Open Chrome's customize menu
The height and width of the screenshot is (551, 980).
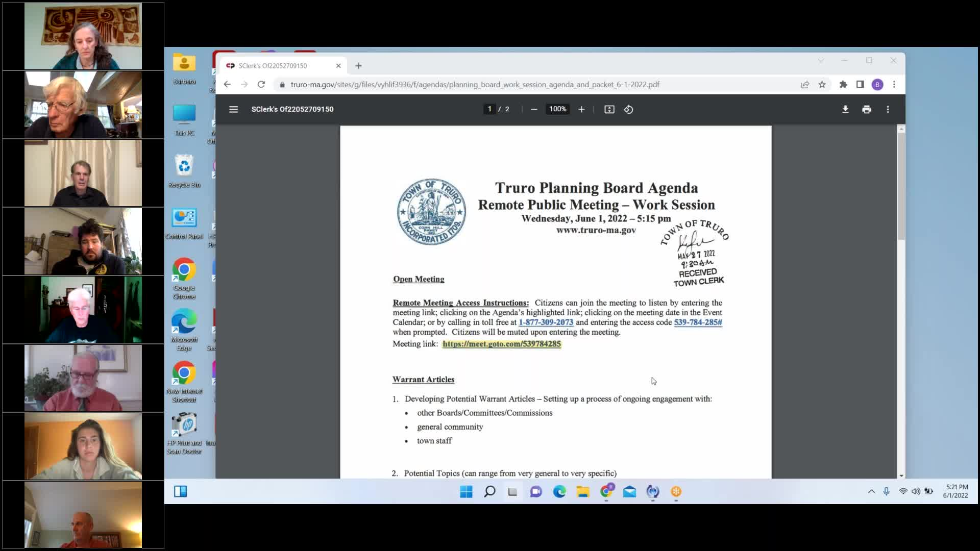point(894,84)
